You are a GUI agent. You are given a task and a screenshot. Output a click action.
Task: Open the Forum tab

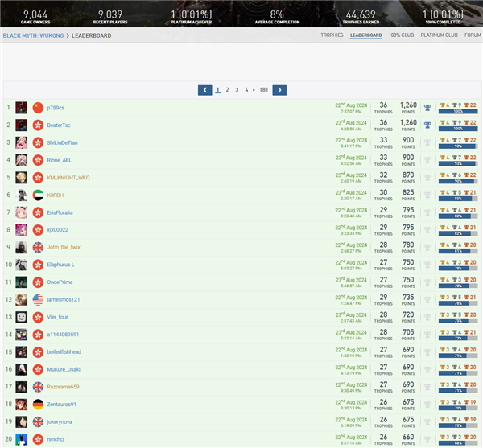[473, 35]
